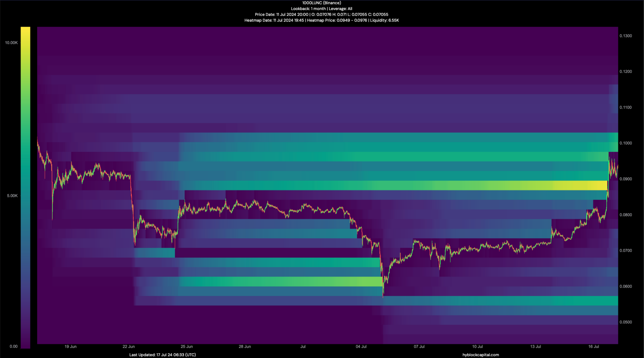Click the 28 Jun date axis label
Viewport: 644px width, 358px height.
pyautogui.click(x=245, y=347)
